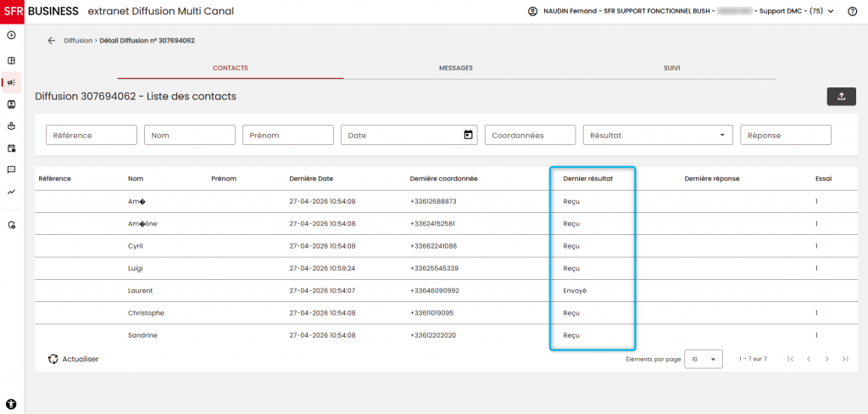Screen dimensions: 868x414
Task: Click the user account profile icon
Action: tap(532, 12)
